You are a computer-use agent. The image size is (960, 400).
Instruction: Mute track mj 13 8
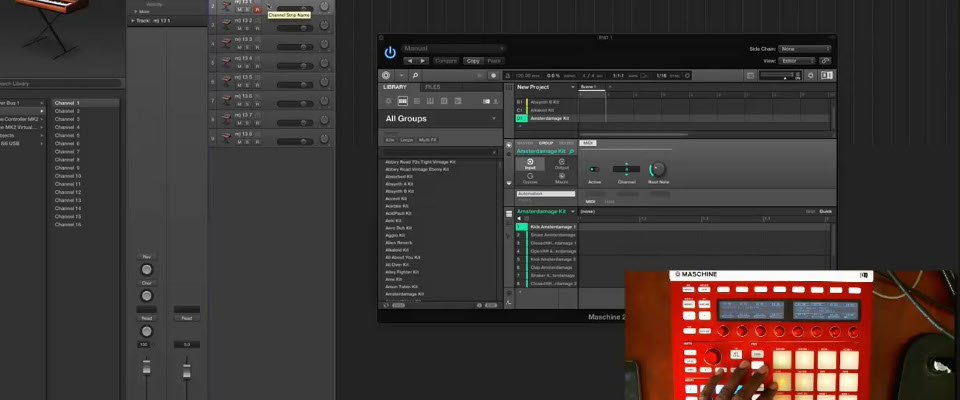pos(239,142)
